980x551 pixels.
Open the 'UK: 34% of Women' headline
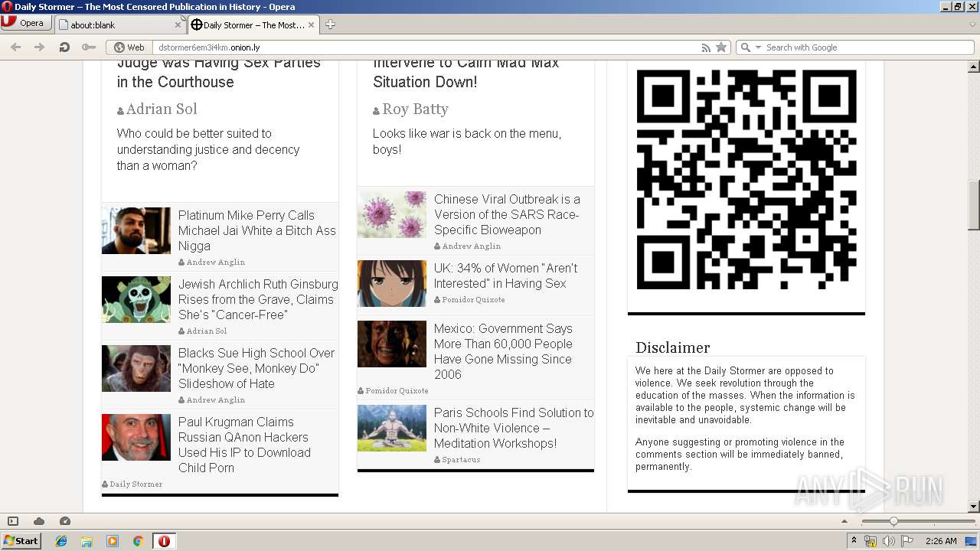tap(506, 275)
